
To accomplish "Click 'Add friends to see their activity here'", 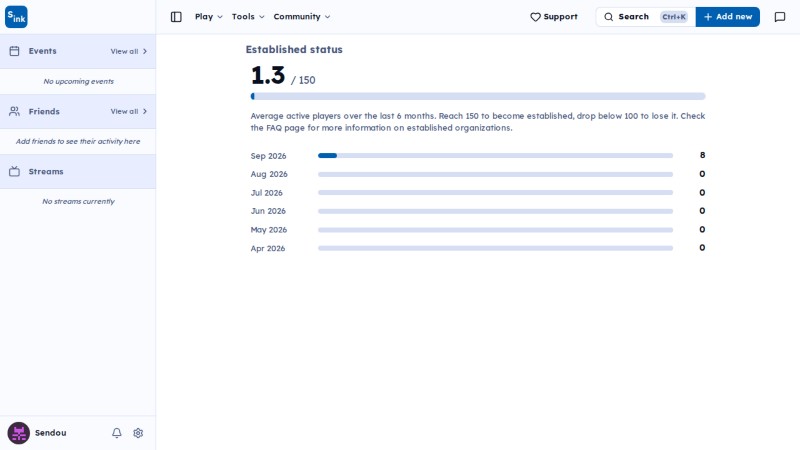I will (x=78, y=141).
